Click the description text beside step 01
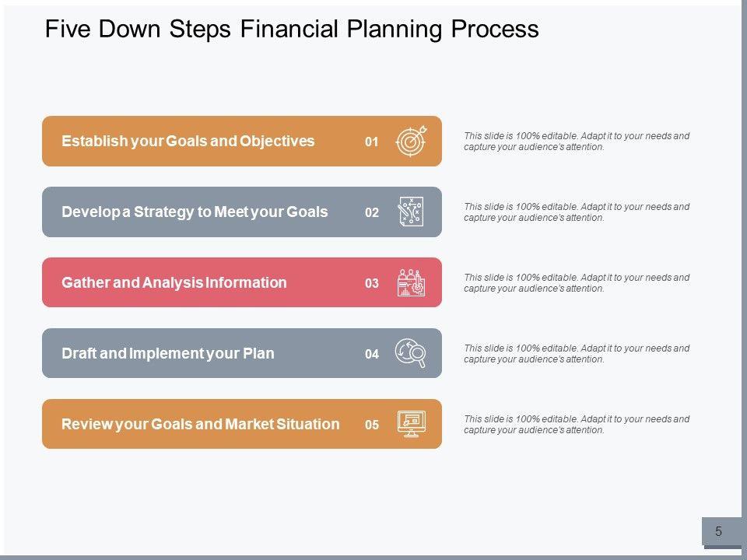This screenshot has height=560, width=747. coord(576,141)
